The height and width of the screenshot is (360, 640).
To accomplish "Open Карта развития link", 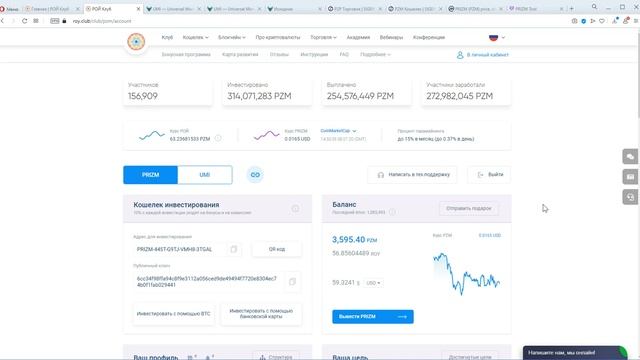I will [240, 54].
